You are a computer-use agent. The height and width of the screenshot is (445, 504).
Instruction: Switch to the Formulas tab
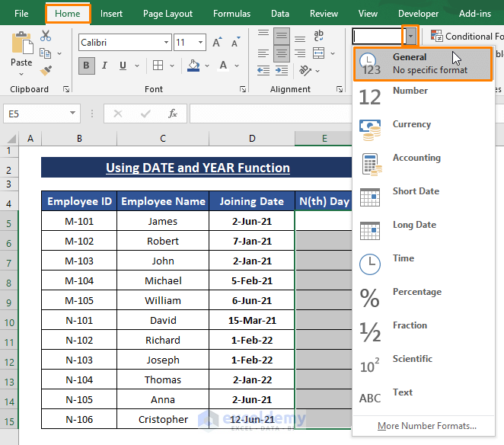(x=231, y=14)
